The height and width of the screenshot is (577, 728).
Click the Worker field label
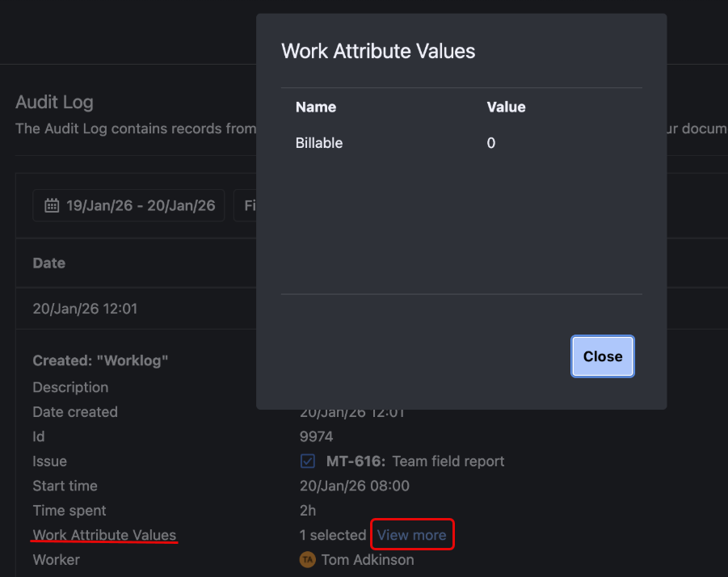(x=56, y=559)
